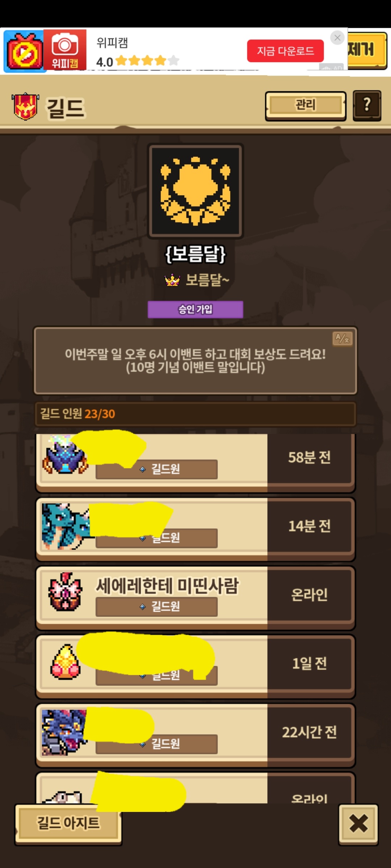391x868 pixels.
Task: Tap the pink flower-basket member avatar
Action: pyautogui.click(x=66, y=592)
